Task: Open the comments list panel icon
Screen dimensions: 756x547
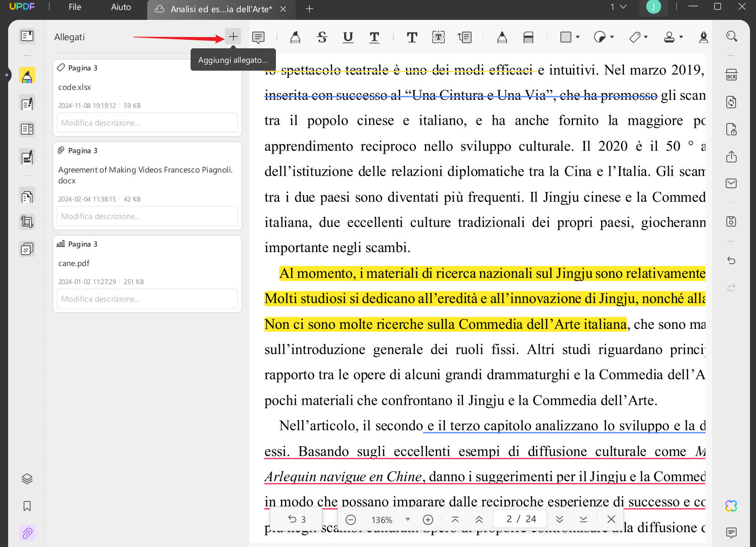Action: click(x=731, y=533)
